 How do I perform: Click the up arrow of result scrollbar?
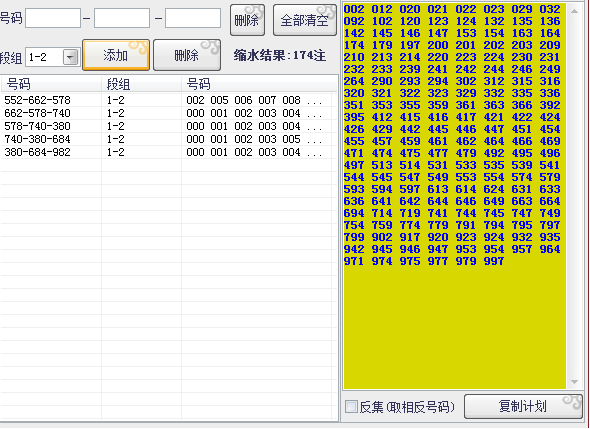click(x=574, y=11)
